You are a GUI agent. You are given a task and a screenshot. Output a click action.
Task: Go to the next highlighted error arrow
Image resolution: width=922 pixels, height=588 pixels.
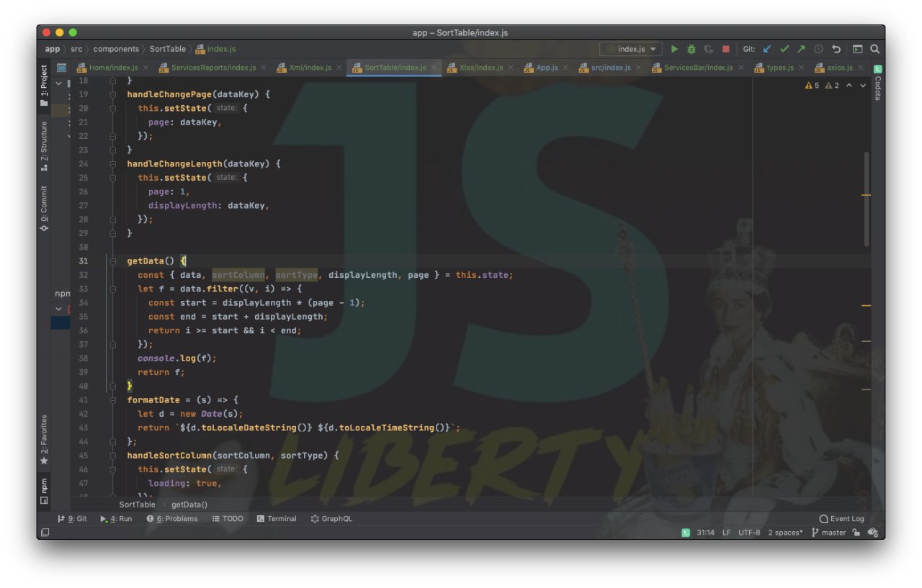(x=862, y=86)
